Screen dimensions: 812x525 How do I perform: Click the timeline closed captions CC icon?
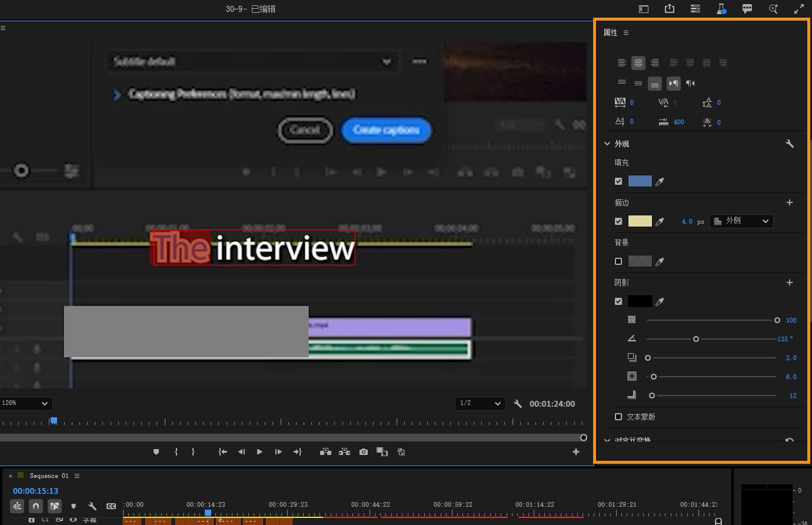click(x=111, y=506)
